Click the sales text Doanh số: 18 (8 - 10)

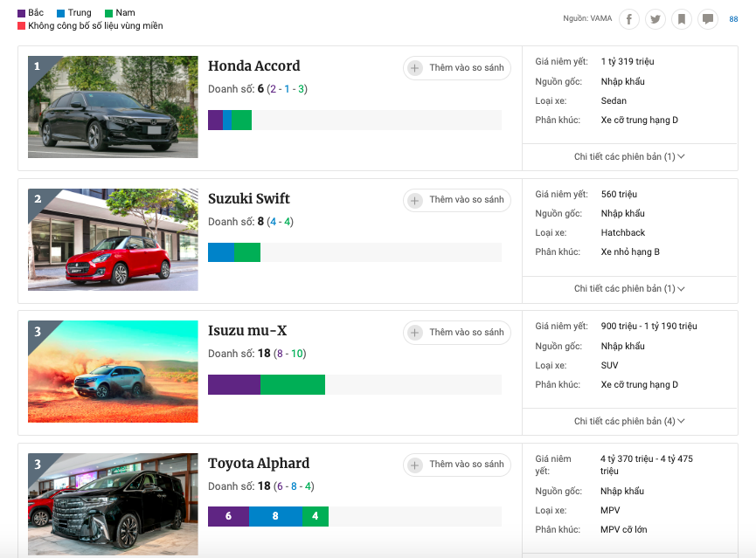[x=257, y=354]
